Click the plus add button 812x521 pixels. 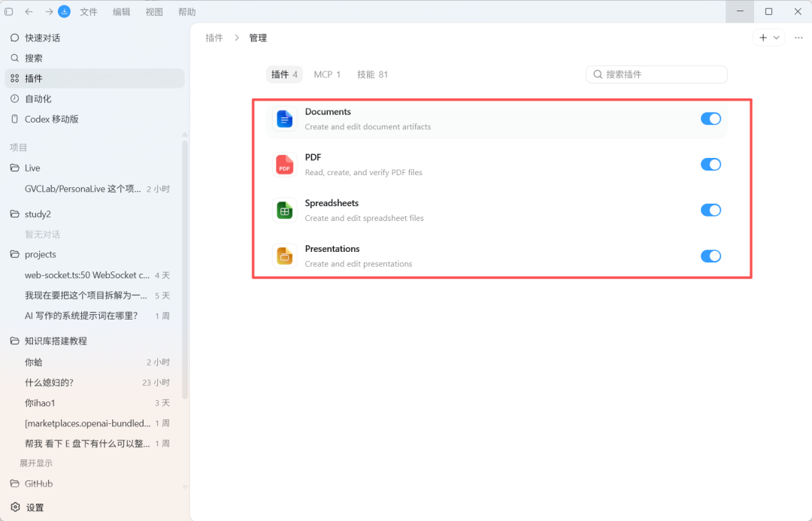pyautogui.click(x=763, y=38)
